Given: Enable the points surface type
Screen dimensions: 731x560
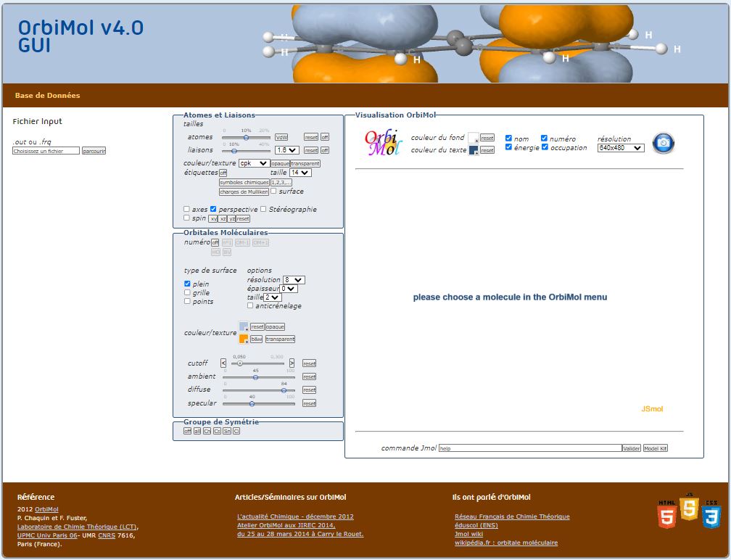Looking at the screenshot, I should point(187,301).
